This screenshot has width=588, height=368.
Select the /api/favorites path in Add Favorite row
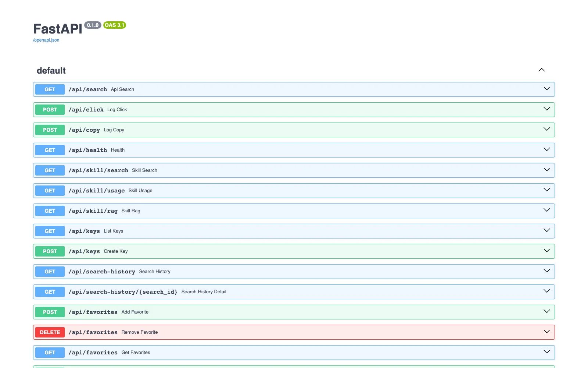pos(93,312)
